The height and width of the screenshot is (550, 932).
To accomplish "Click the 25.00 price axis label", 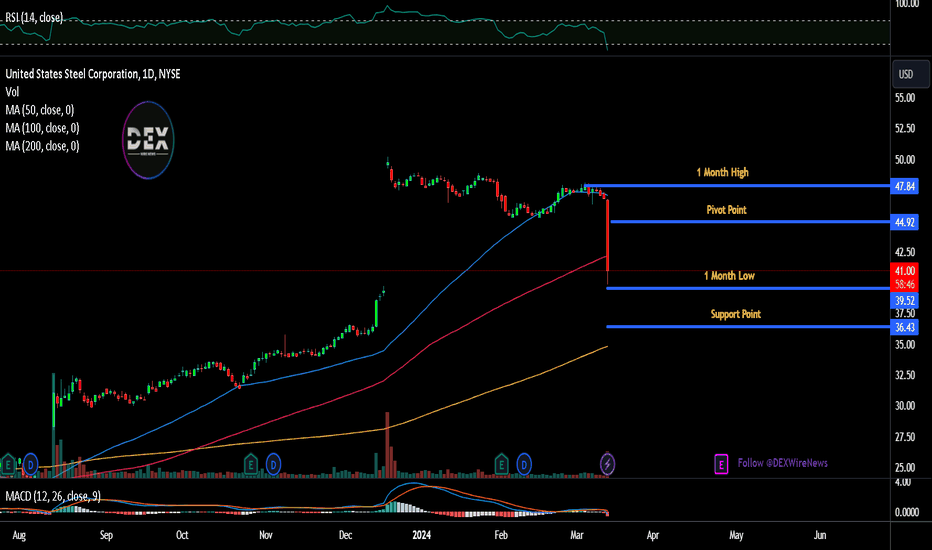I will click(x=905, y=468).
